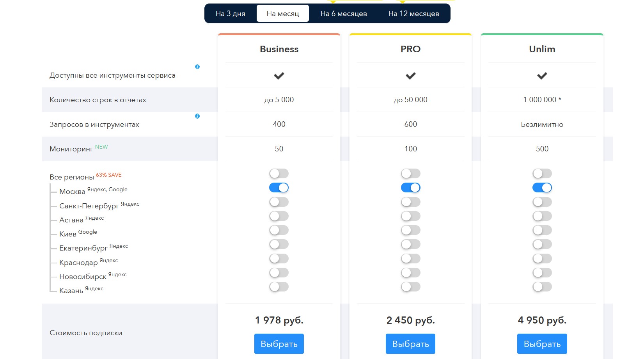Screen dimensions: 644x359
Task: Click info icon beside 'Запросов в инструментах'
Action: click(x=197, y=116)
